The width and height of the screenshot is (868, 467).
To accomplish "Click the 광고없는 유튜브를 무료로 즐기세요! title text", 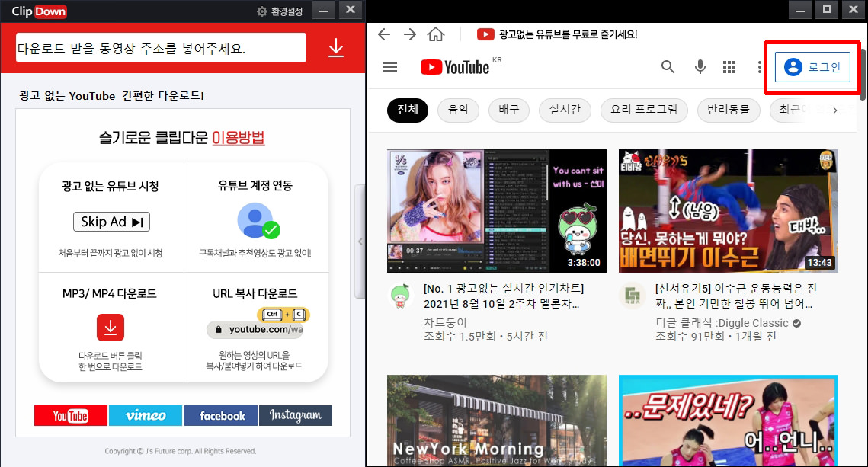I will (x=568, y=34).
